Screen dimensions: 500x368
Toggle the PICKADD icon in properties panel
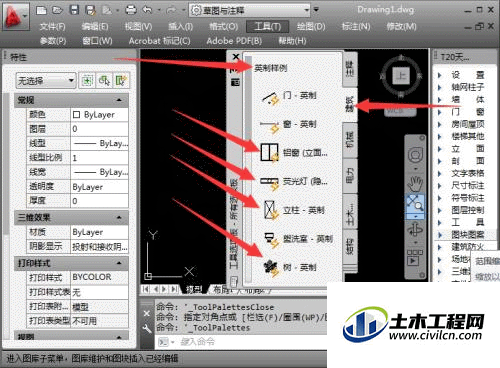point(121,80)
